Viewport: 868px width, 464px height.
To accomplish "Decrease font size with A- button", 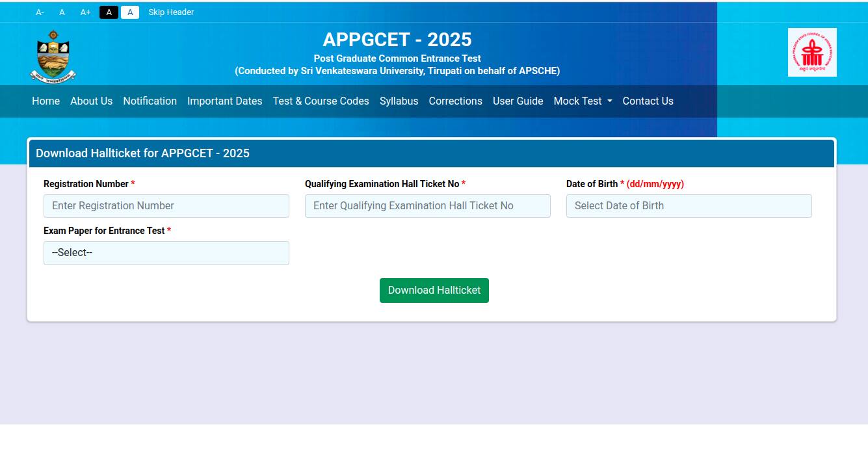I will 40,12.
